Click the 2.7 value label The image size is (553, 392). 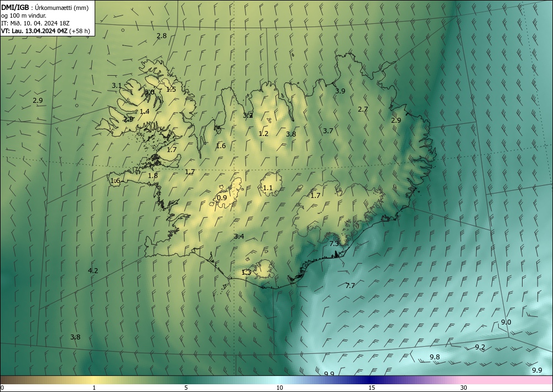point(363,109)
